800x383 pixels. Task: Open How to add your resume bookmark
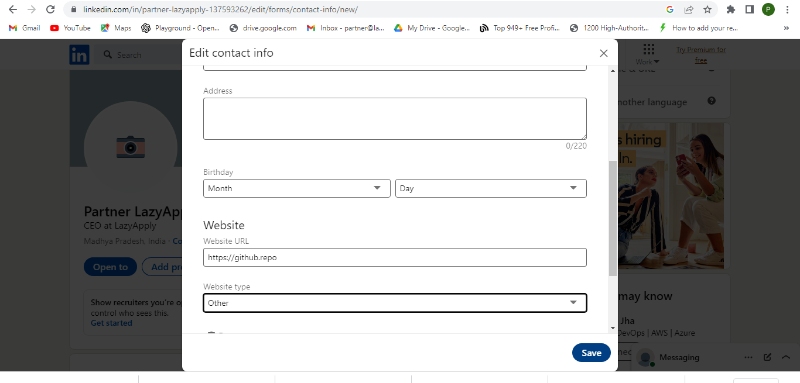coord(698,28)
